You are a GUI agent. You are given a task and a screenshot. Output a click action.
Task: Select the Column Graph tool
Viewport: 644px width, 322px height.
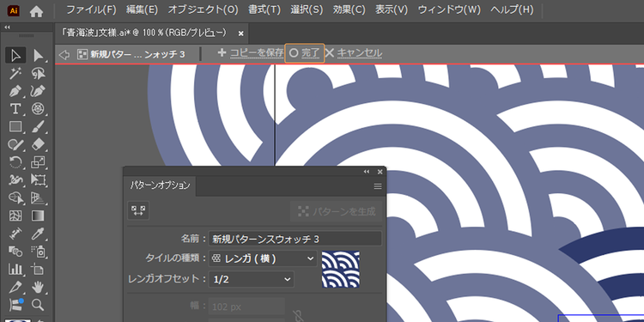point(15,270)
